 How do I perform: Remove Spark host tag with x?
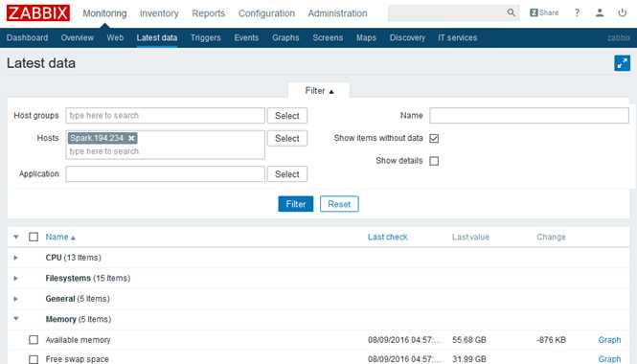point(131,138)
